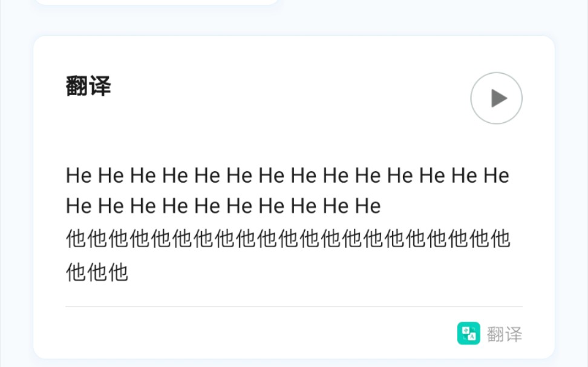
Task: Click the last 他 character on the final line
Action: [x=118, y=272]
